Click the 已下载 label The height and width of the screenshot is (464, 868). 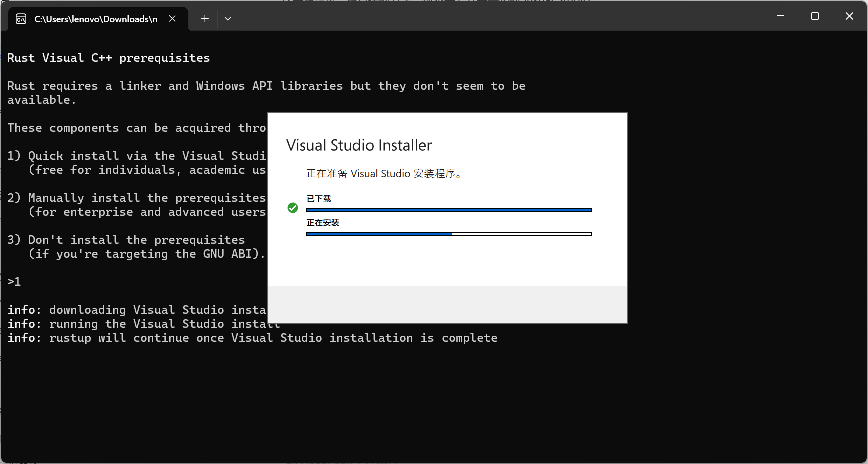tap(319, 199)
